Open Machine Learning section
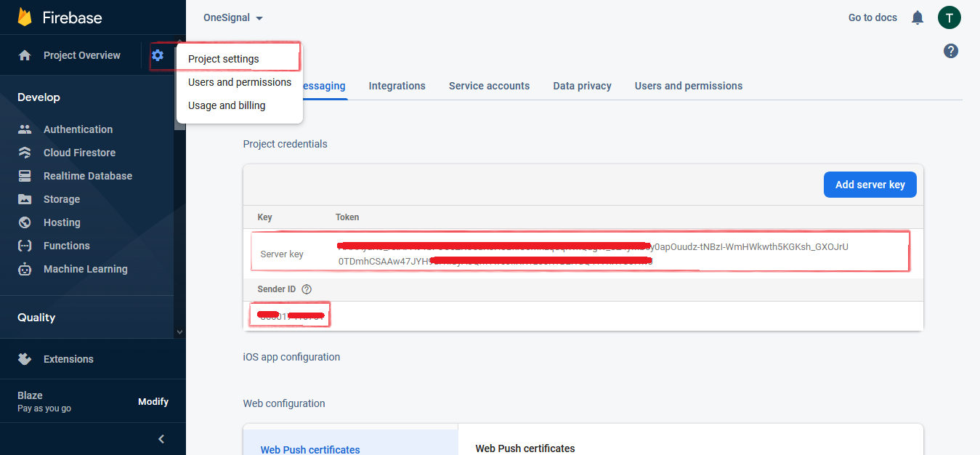 [x=85, y=269]
